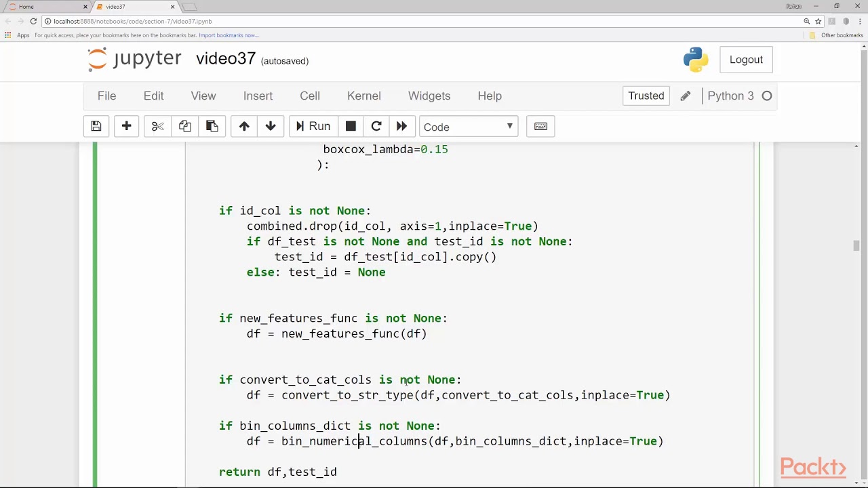The height and width of the screenshot is (488, 868).
Task: Open the Insert menu
Action: pos(258,96)
